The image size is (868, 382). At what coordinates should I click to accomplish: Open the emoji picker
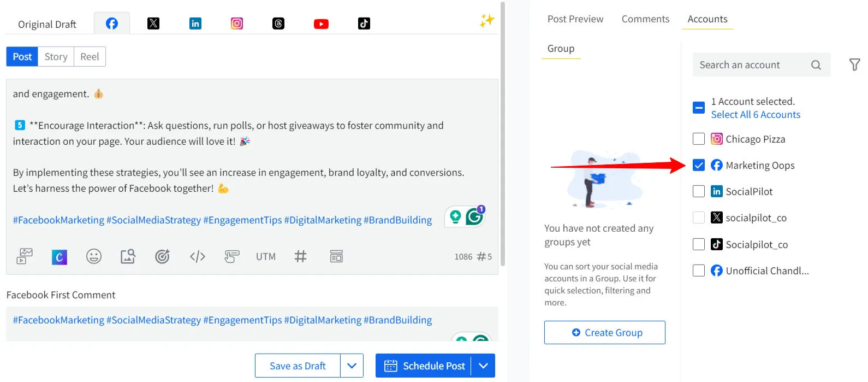[94, 256]
